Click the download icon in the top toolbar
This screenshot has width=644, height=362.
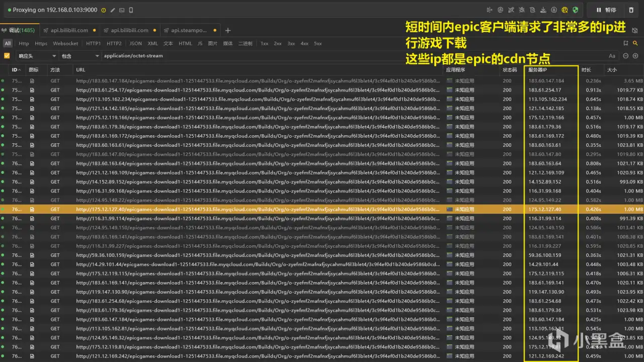pos(543,10)
